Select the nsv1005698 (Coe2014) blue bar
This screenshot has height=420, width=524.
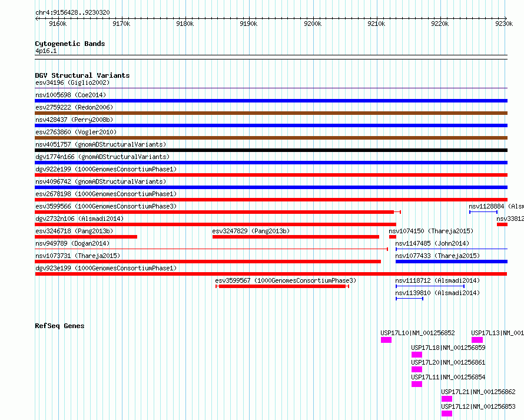(x=271, y=101)
